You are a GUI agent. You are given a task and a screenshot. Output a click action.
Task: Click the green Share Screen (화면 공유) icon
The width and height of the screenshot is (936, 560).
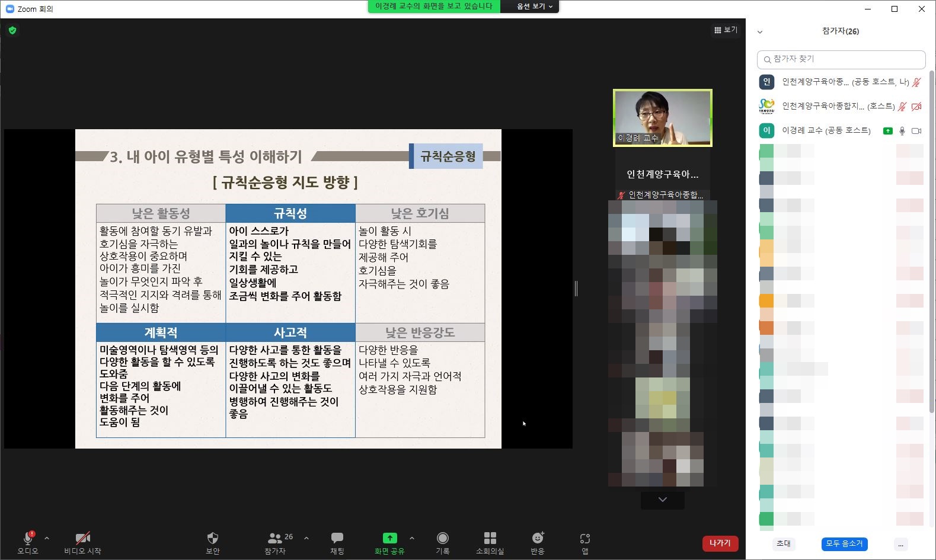pyautogui.click(x=389, y=538)
